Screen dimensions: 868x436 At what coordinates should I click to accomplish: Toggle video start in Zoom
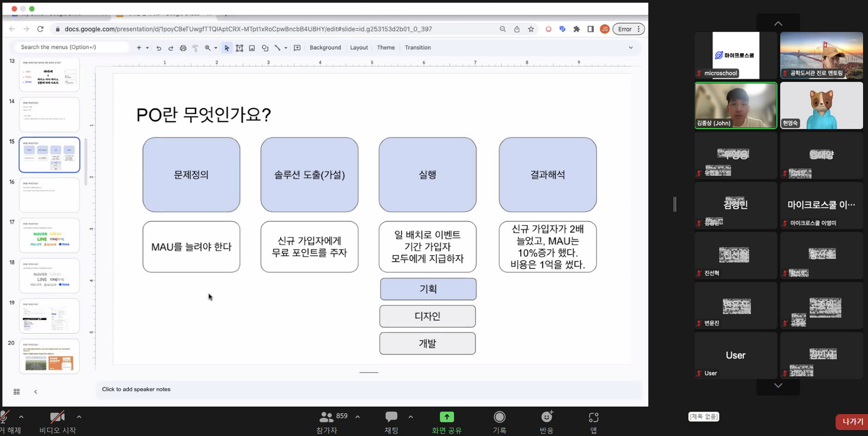pyautogui.click(x=57, y=421)
